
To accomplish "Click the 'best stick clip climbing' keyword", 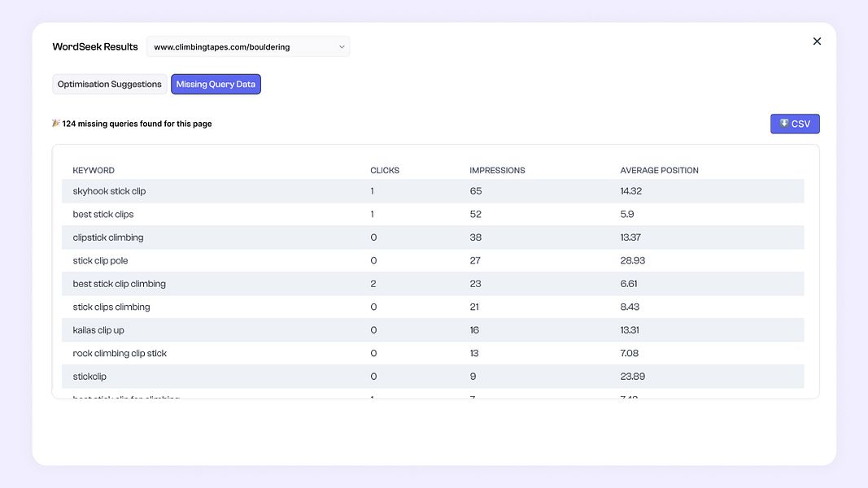I will (119, 284).
